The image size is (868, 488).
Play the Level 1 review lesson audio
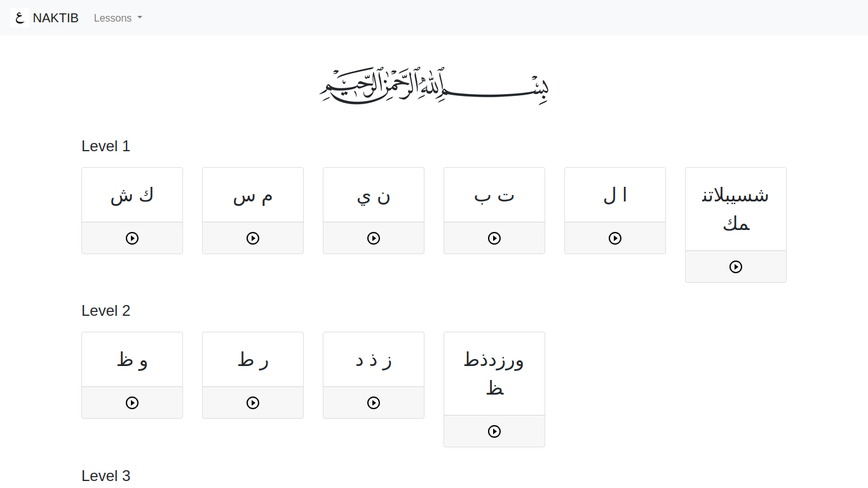735,266
